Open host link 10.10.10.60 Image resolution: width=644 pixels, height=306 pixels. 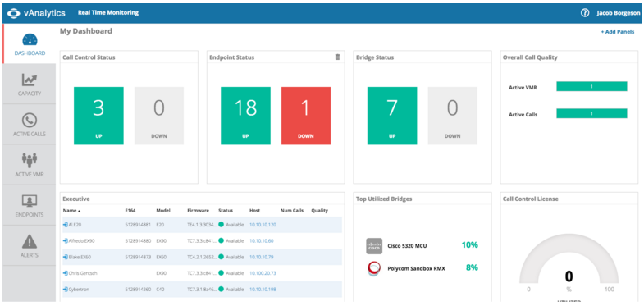261,240
